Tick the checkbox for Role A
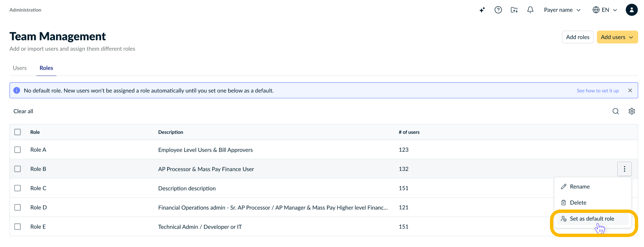The height and width of the screenshot is (247, 644). pyautogui.click(x=17, y=150)
